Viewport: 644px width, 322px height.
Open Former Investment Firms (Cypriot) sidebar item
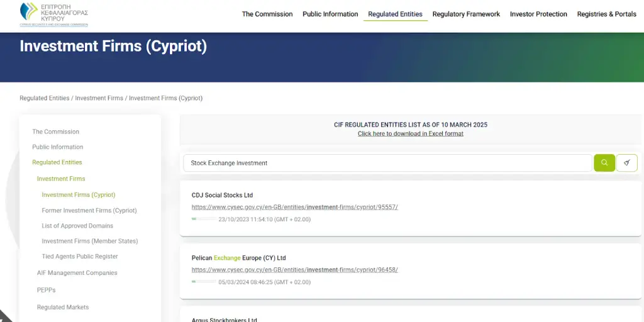point(89,210)
